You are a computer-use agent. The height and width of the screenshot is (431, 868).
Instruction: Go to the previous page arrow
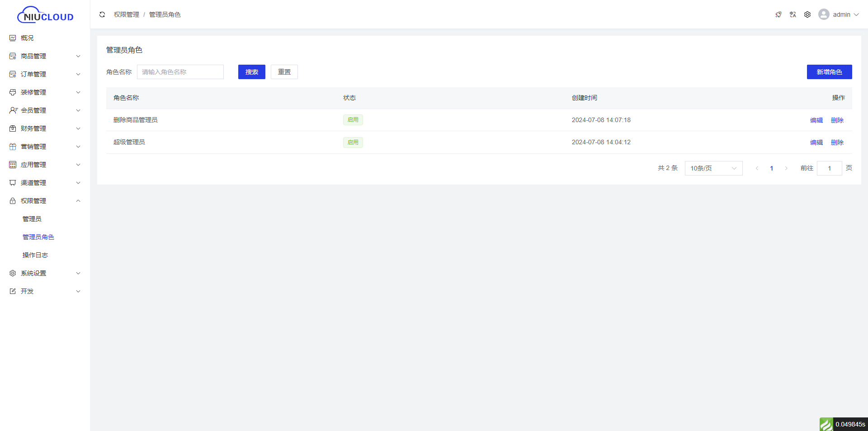(757, 168)
